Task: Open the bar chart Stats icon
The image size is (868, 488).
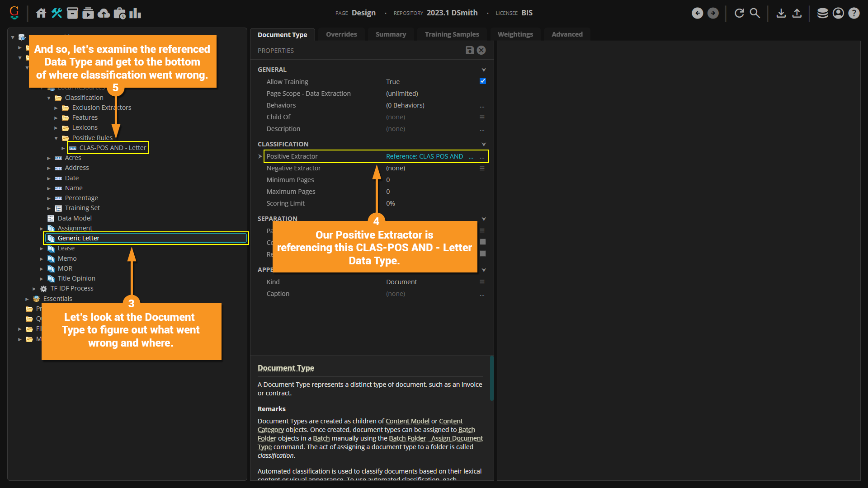Action: pyautogui.click(x=135, y=13)
